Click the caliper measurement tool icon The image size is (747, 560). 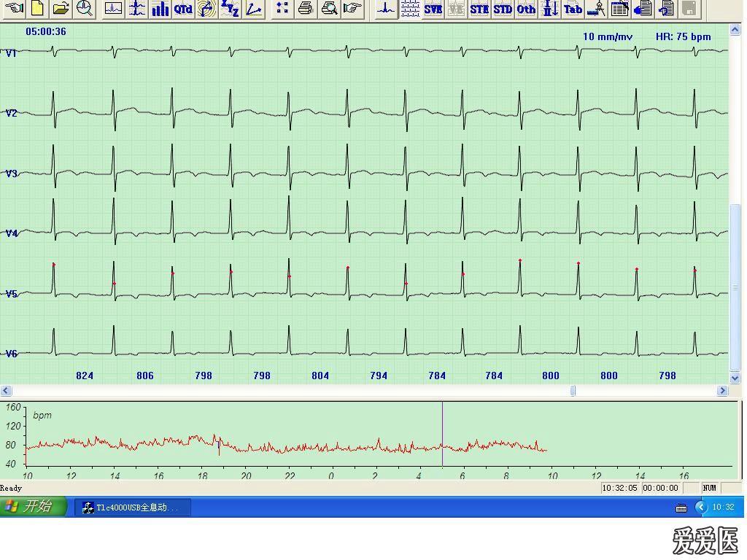[596, 9]
